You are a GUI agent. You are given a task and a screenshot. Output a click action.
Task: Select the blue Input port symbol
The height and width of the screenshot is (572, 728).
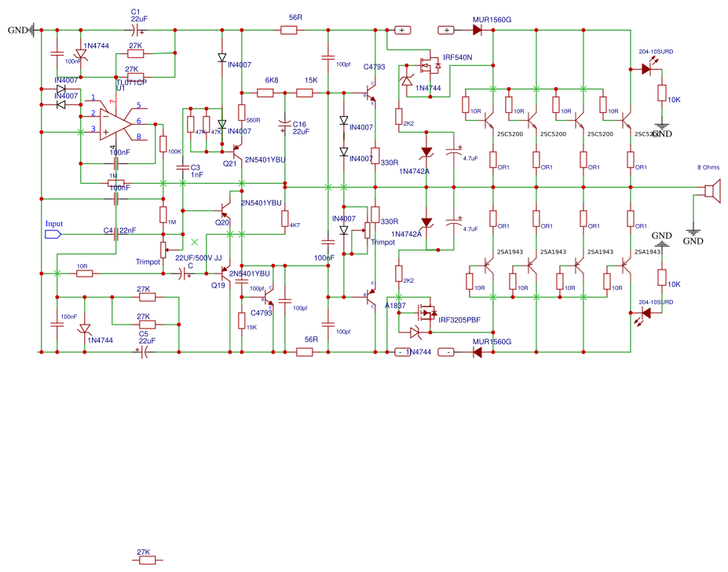pos(53,234)
